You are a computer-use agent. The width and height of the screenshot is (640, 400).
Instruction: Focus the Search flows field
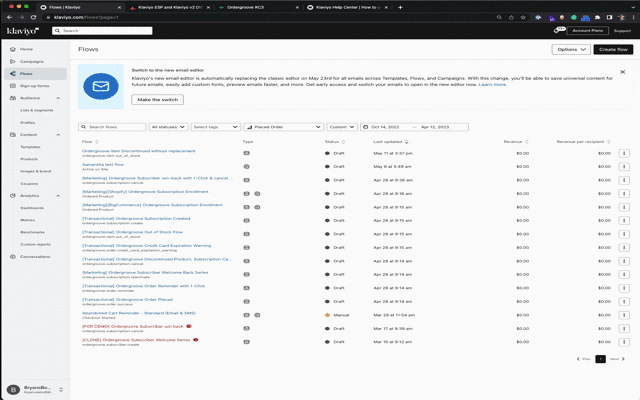(112, 127)
